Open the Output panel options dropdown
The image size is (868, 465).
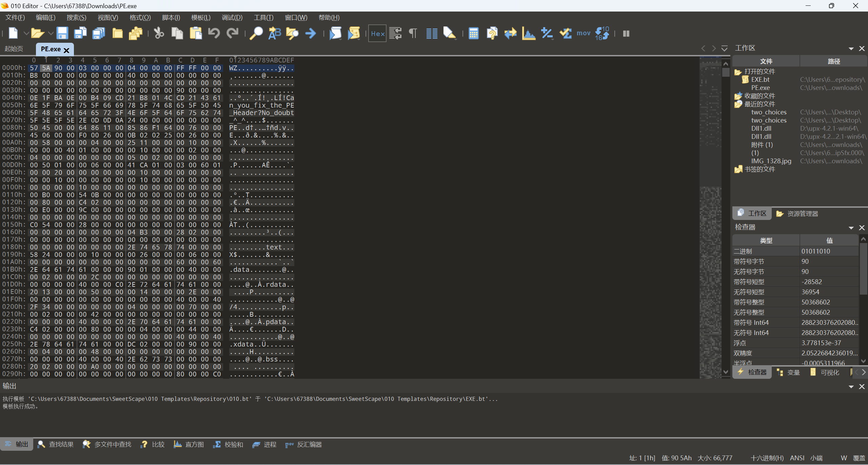tap(851, 387)
